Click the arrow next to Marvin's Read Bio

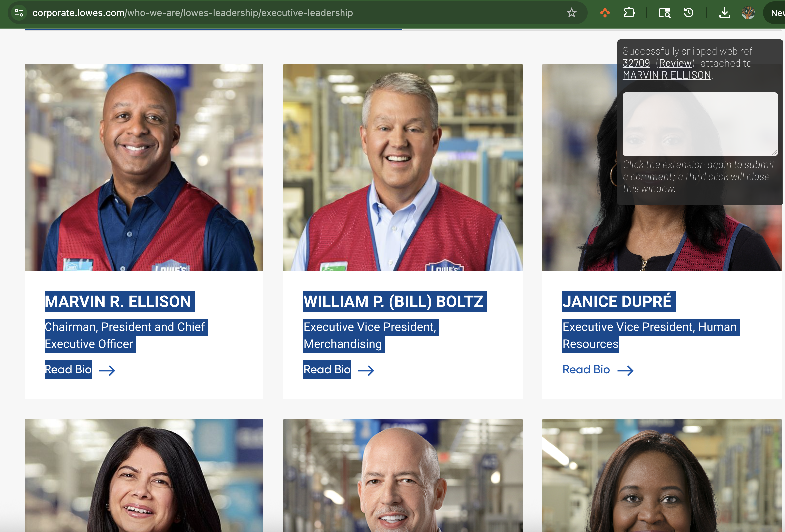(x=107, y=370)
